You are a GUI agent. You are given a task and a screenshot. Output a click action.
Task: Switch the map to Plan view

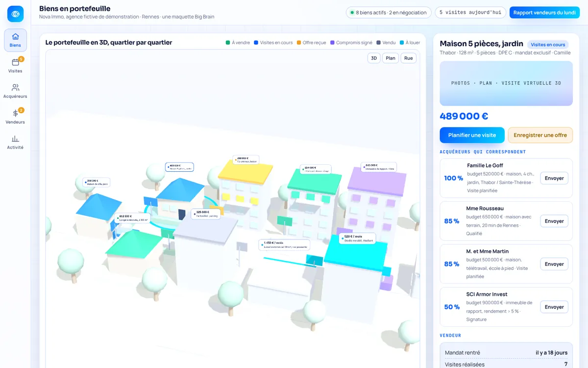[x=391, y=58]
